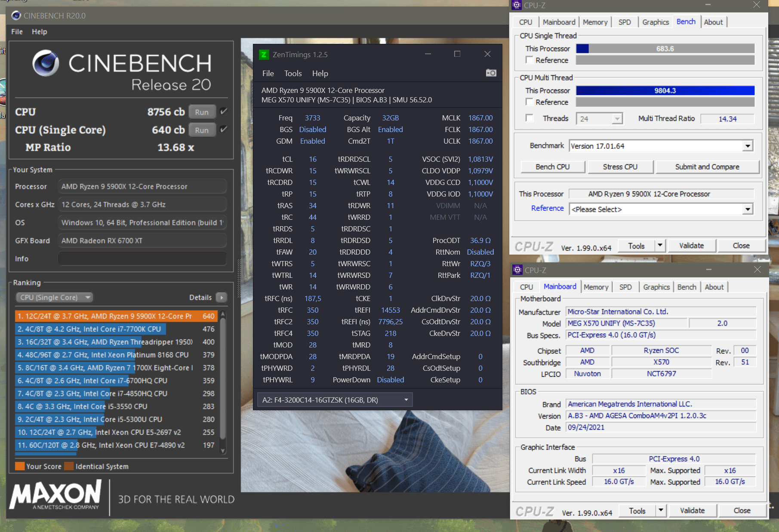Click the MCLK value 1867.00 in ZenTimings

point(480,118)
